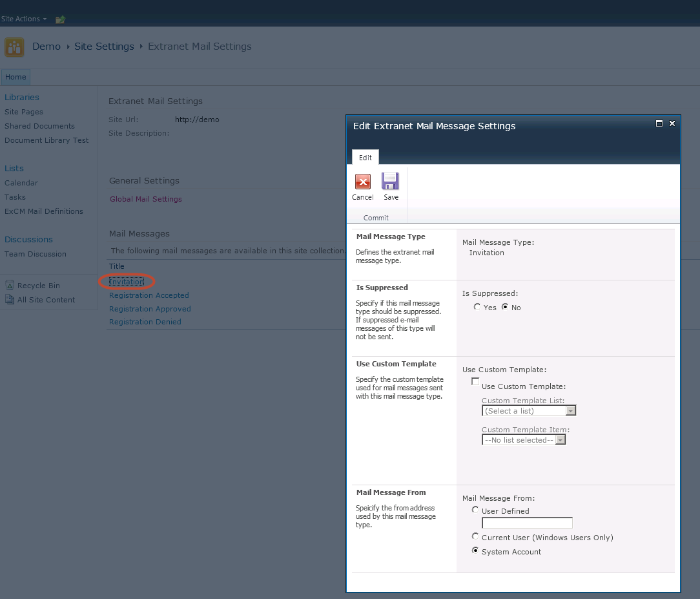Open Registration Denied mail message

pyautogui.click(x=145, y=322)
